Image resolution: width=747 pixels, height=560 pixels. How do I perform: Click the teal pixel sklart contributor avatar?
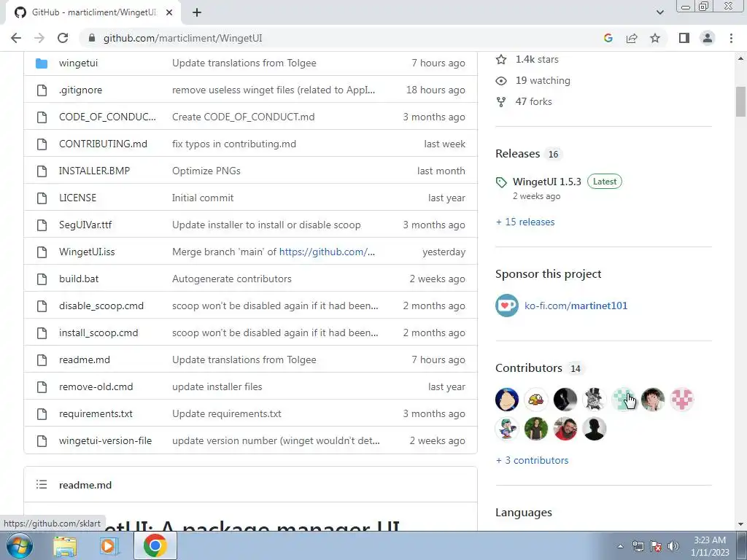point(624,400)
